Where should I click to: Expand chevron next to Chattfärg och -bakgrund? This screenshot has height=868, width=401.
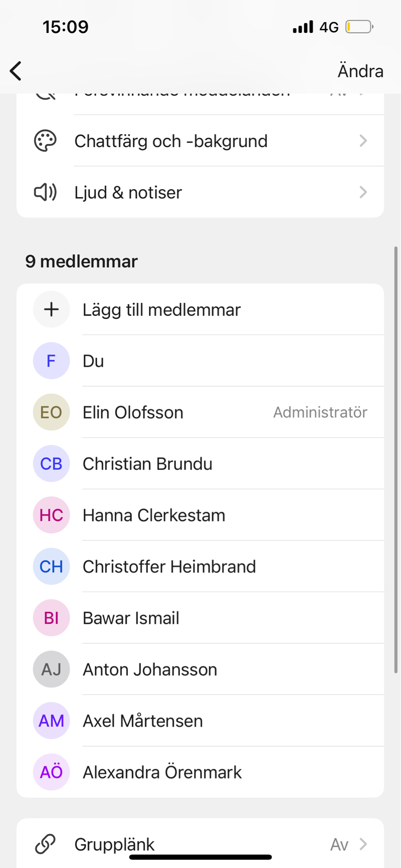tap(363, 141)
